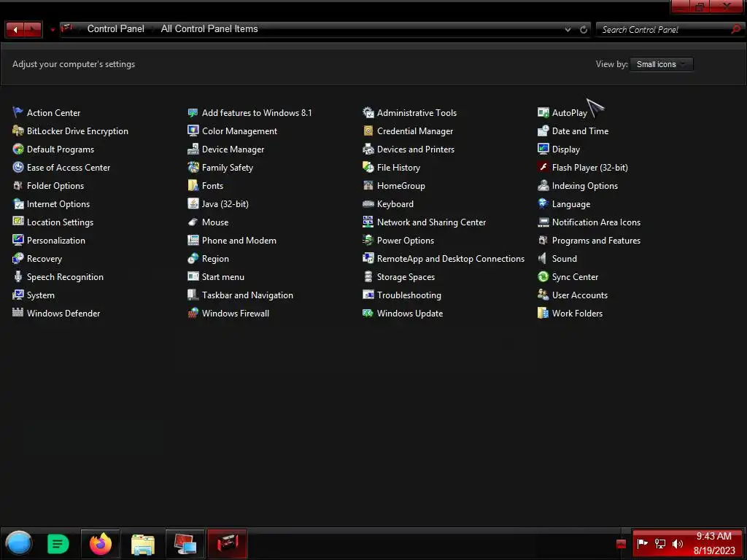Refresh the Control Panel view
Screen dimensions: 747x560
584,29
